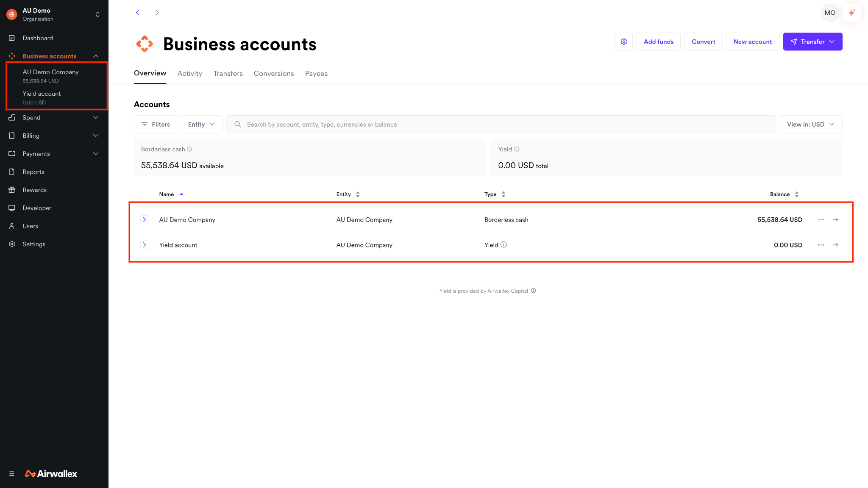Viewport: 868px width, 488px height.
Task: Open Reports from the sidebar icon
Action: tap(12, 172)
